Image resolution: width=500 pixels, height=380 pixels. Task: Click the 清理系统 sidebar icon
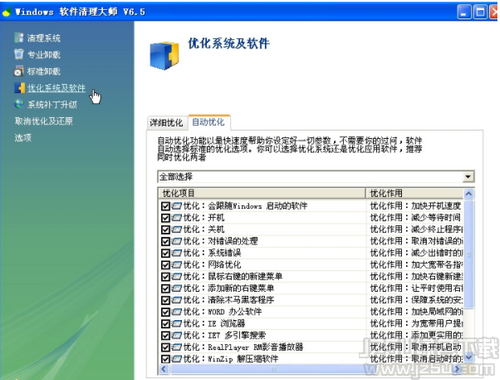[19, 38]
